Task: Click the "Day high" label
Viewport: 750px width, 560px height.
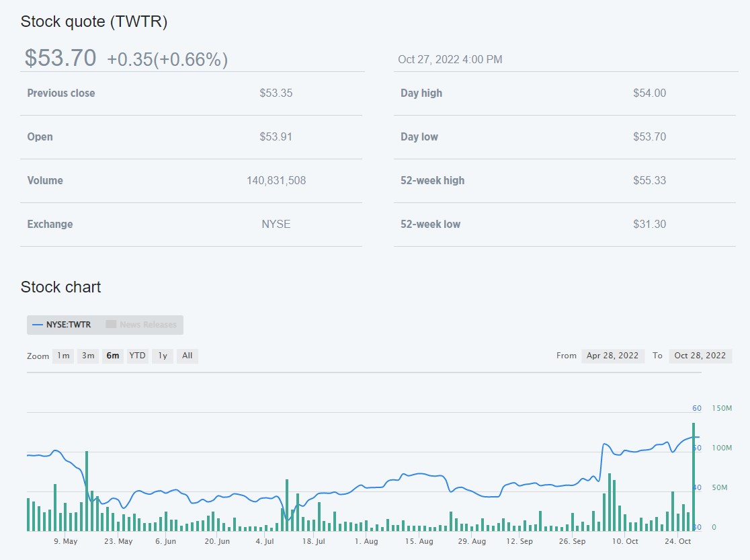Action: [421, 93]
